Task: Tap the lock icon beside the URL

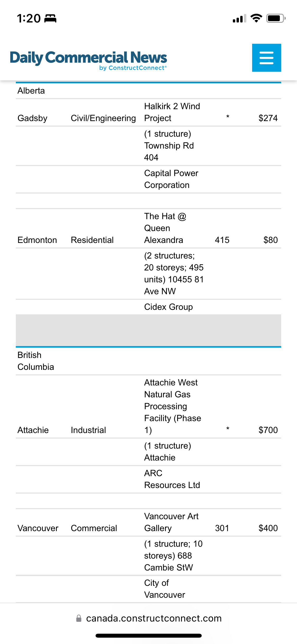Action: click(x=79, y=618)
